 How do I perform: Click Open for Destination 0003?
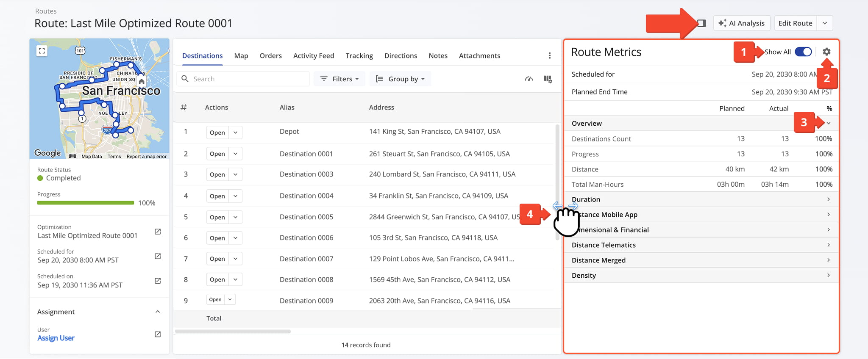(217, 174)
